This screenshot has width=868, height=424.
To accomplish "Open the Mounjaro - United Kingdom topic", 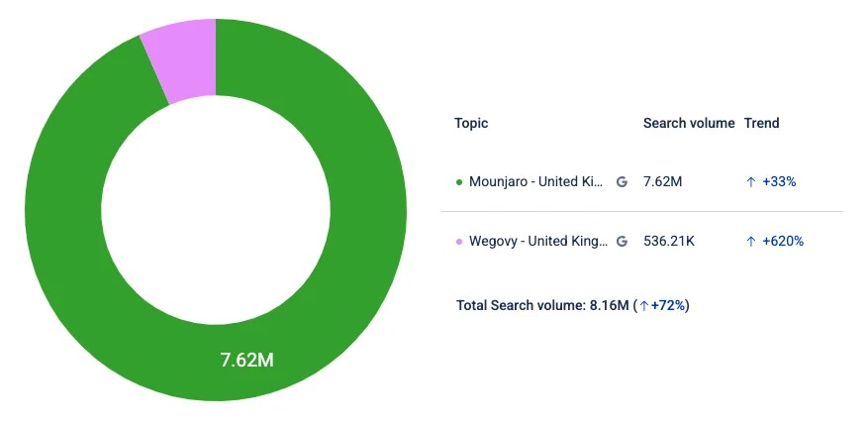I will point(535,182).
